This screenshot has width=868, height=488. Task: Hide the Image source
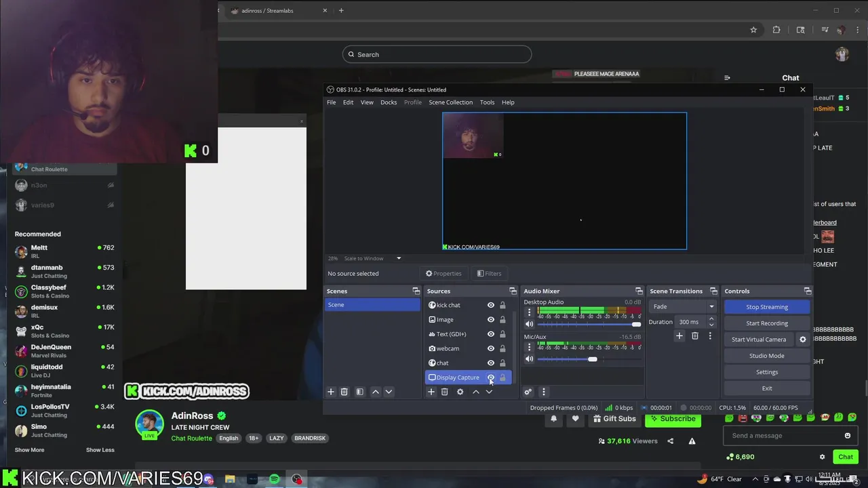(491, 320)
